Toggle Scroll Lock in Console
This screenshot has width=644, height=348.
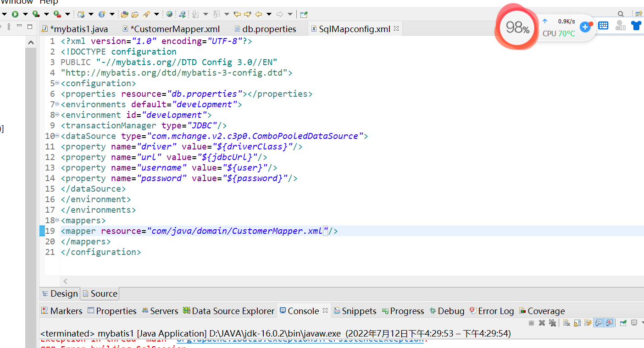577,323
